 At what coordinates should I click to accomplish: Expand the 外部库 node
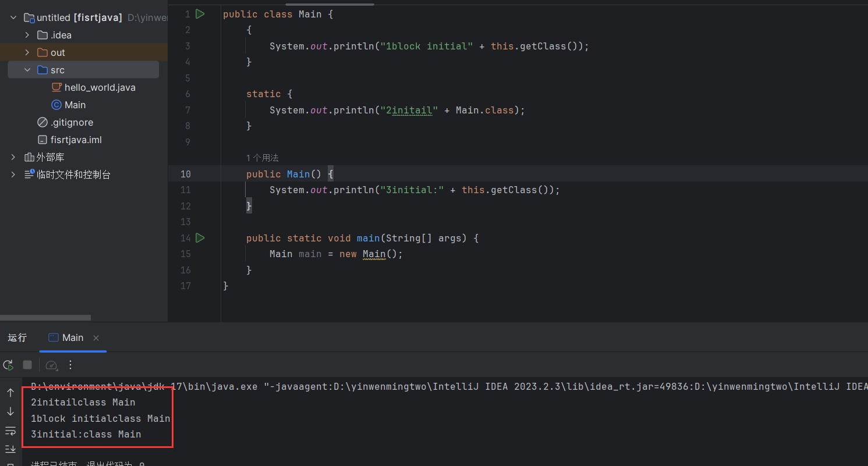[x=13, y=157]
